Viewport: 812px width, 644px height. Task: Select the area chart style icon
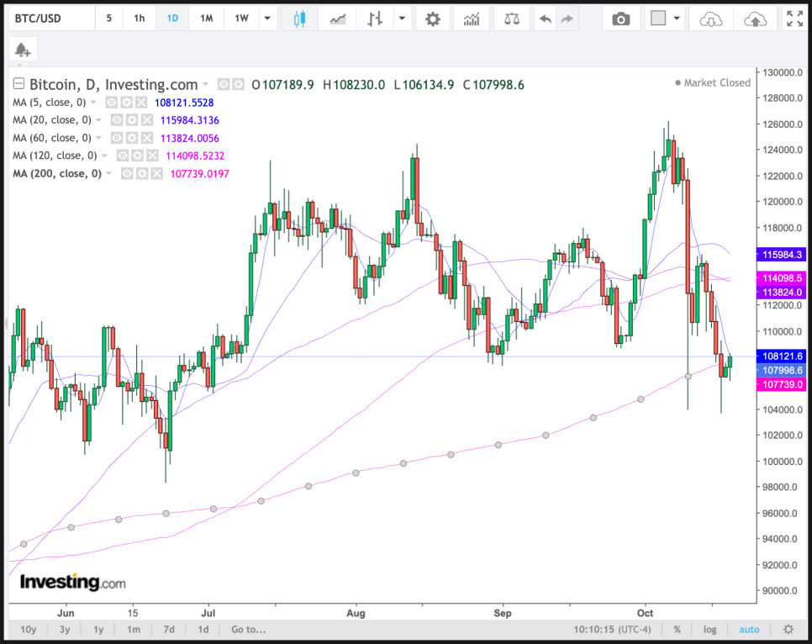click(338, 19)
